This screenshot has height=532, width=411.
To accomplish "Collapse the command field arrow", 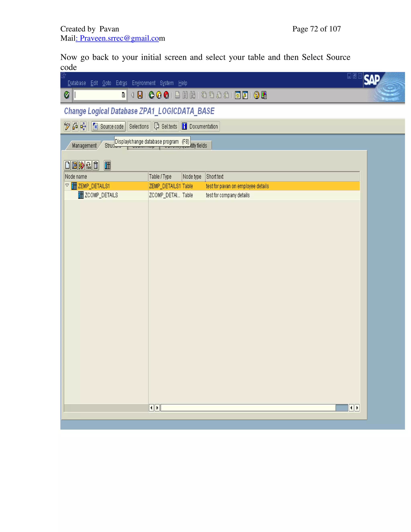I will point(132,95).
